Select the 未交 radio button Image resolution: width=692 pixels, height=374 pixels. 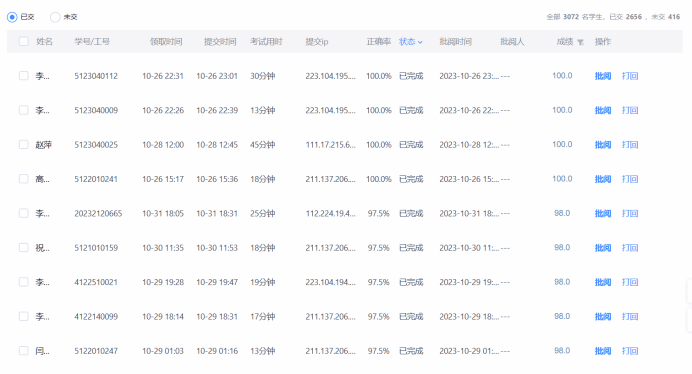tap(55, 17)
